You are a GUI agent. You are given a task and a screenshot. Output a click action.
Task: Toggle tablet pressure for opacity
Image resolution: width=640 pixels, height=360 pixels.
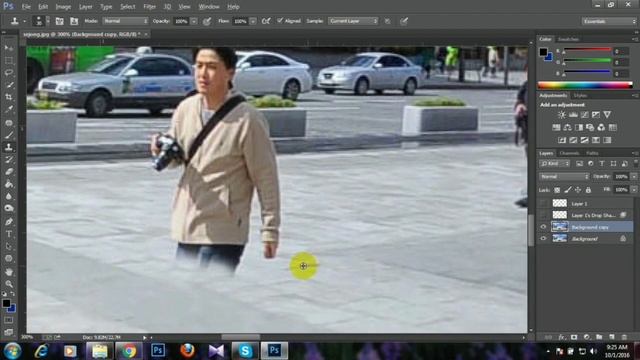[207, 21]
